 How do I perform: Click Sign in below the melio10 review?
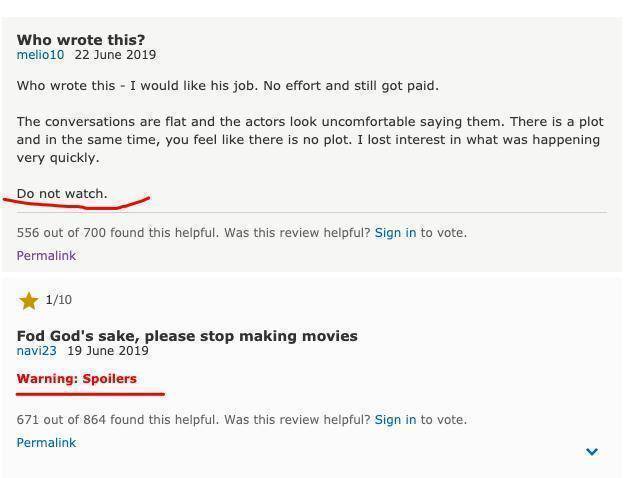click(x=395, y=233)
